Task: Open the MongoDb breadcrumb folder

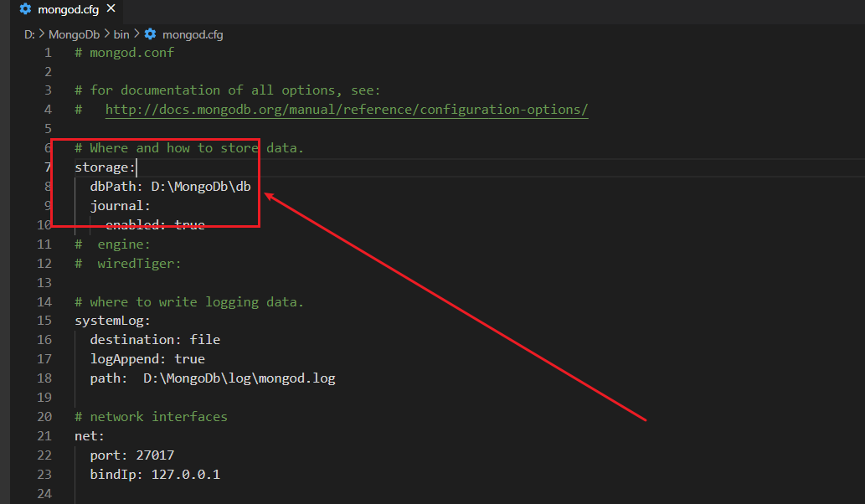Action: click(x=74, y=34)
